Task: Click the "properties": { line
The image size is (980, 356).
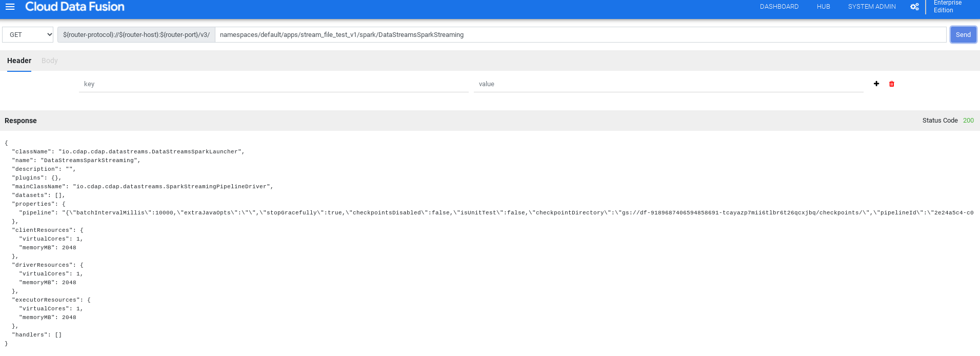Action: [x=38, y=204]
